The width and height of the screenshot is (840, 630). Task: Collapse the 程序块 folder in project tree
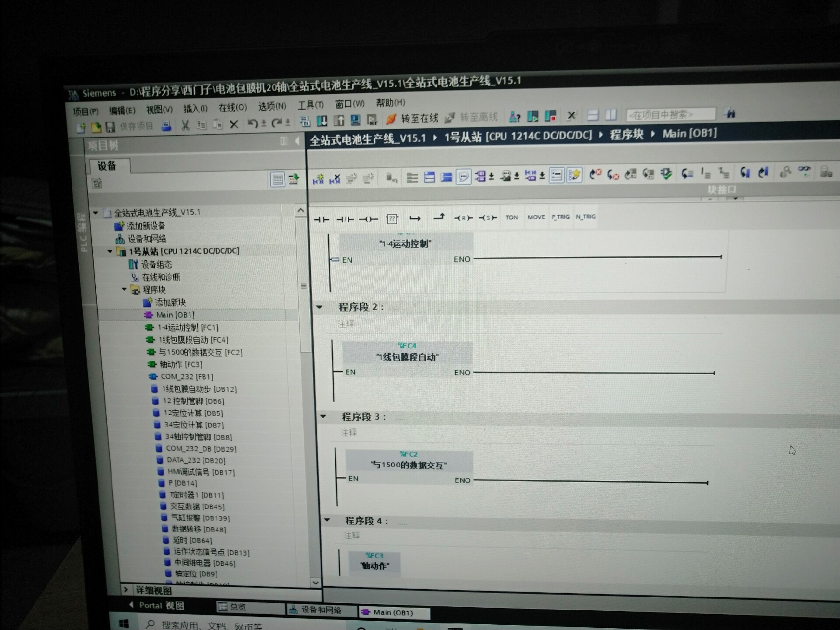[x=124, y=289]
